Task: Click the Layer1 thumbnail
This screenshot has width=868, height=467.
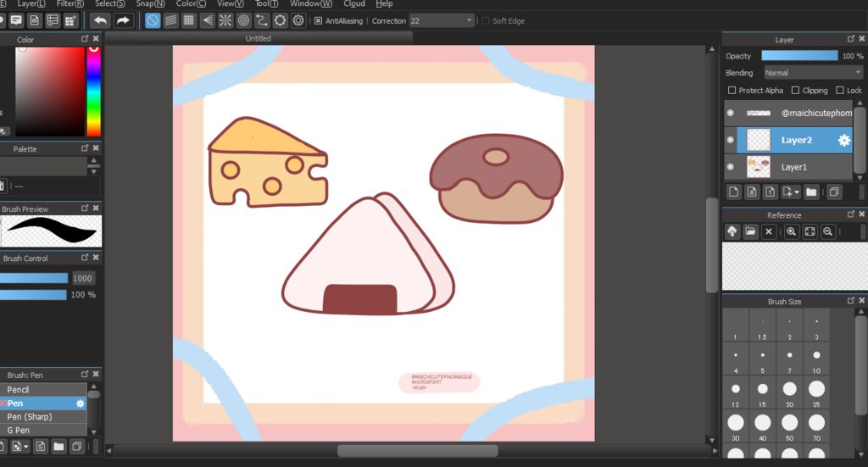Action: click(x=759, y=167)
